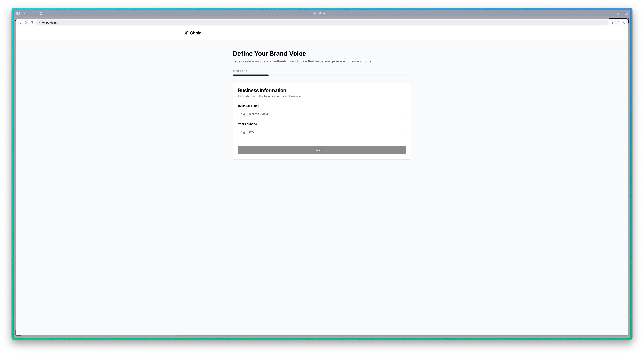Refresh the v0 preview pane
This screenshot has width=644, height=355.
point(32,22)
